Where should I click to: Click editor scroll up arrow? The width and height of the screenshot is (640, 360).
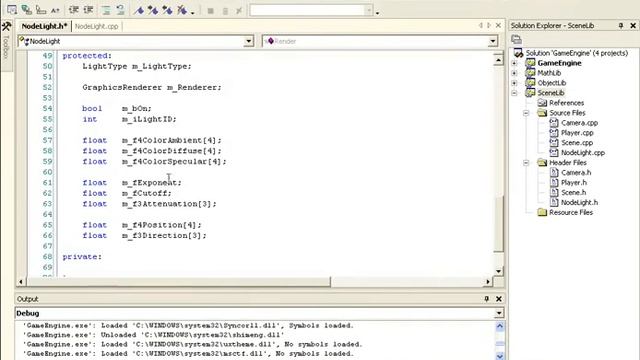498,60
